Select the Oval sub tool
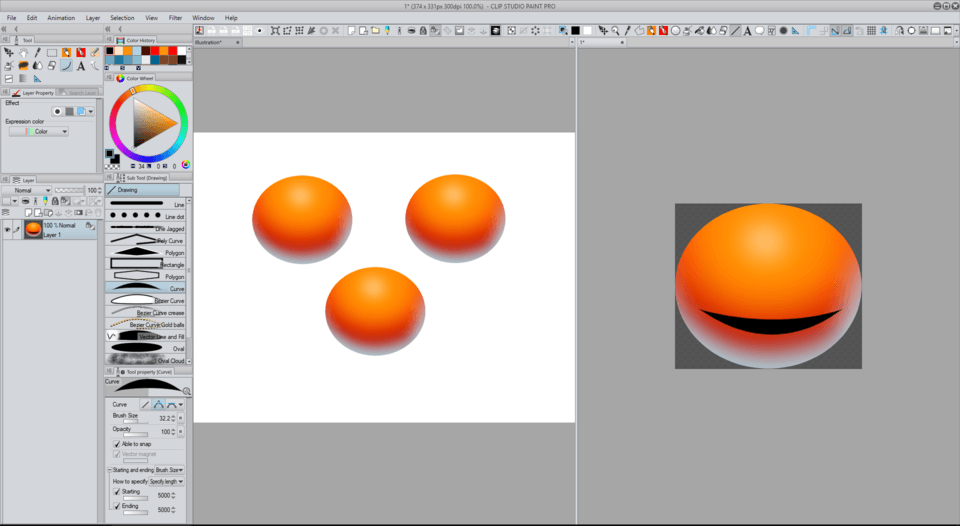This screenshot has height=526, width=960. point(146,348)
